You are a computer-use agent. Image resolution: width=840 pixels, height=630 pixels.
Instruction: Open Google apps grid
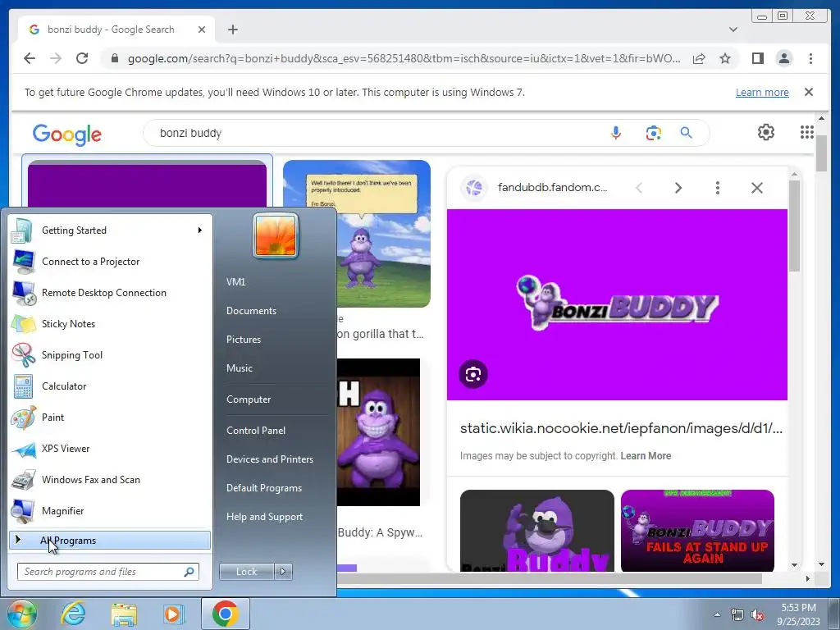(807, 132)
